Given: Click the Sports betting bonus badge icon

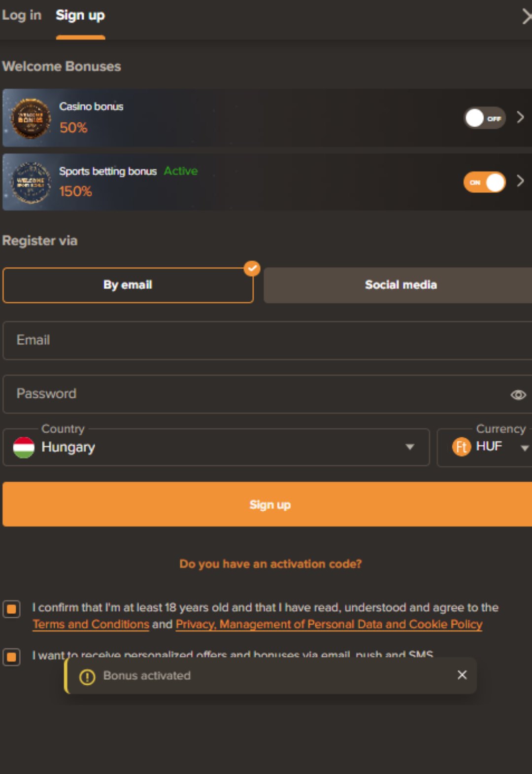Looking at the screenshot, I should coord(31,183).
